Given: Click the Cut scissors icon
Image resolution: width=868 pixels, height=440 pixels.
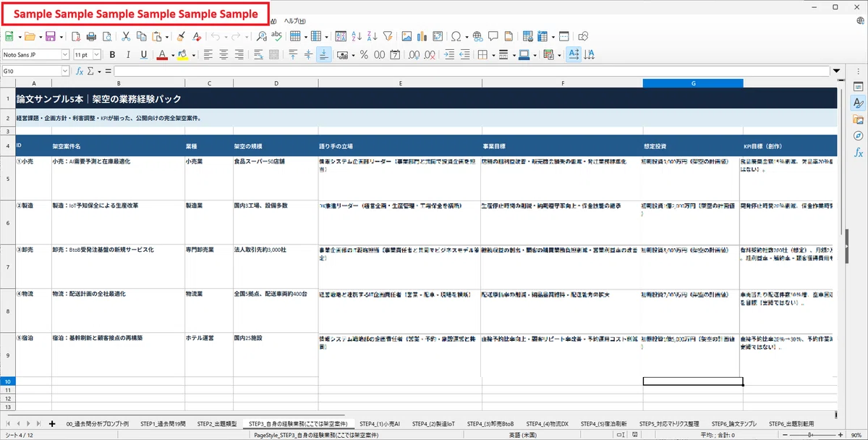Looking at the screenshot, I should (126, 36).
